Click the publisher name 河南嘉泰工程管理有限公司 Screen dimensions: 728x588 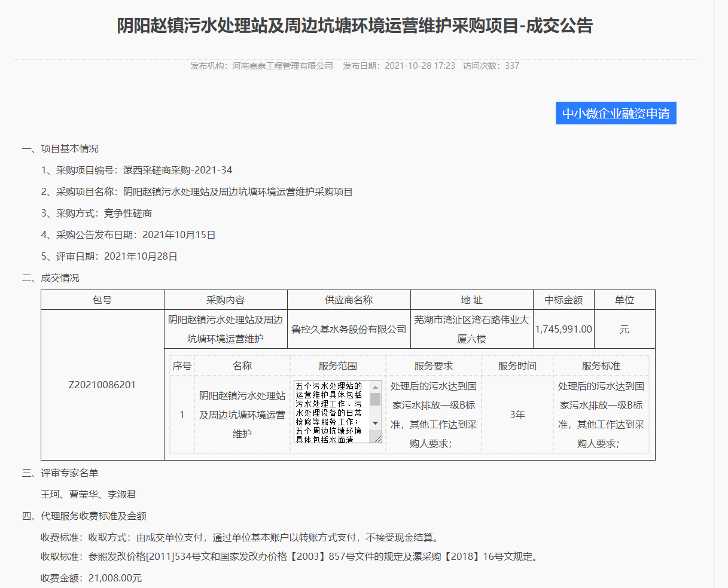[x=282, y=66]
